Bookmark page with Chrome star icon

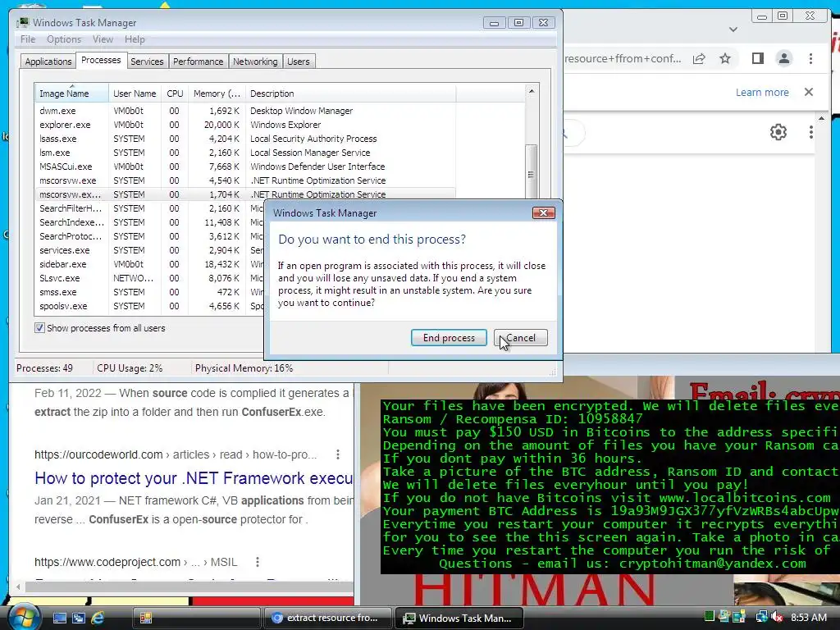(x=725, y=58)
